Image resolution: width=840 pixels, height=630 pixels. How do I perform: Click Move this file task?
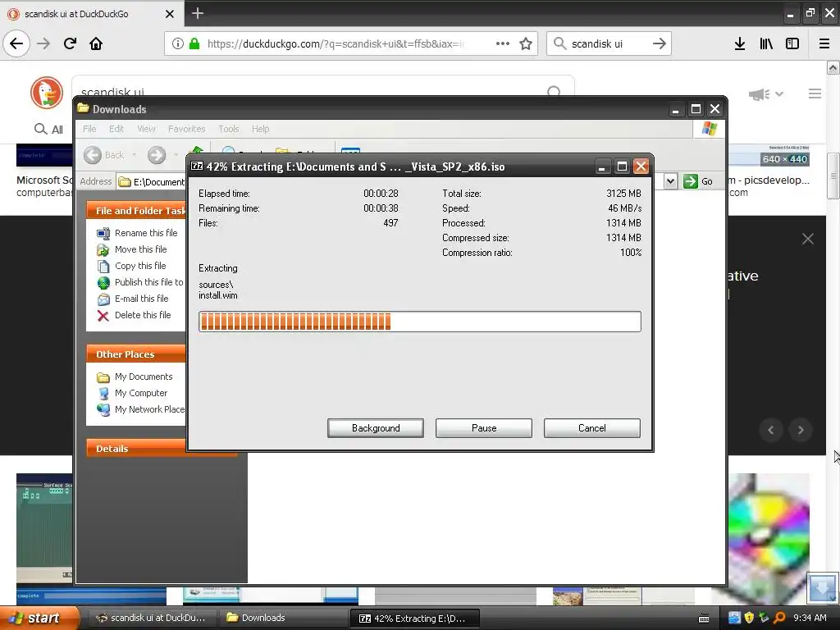click(132, 249)
